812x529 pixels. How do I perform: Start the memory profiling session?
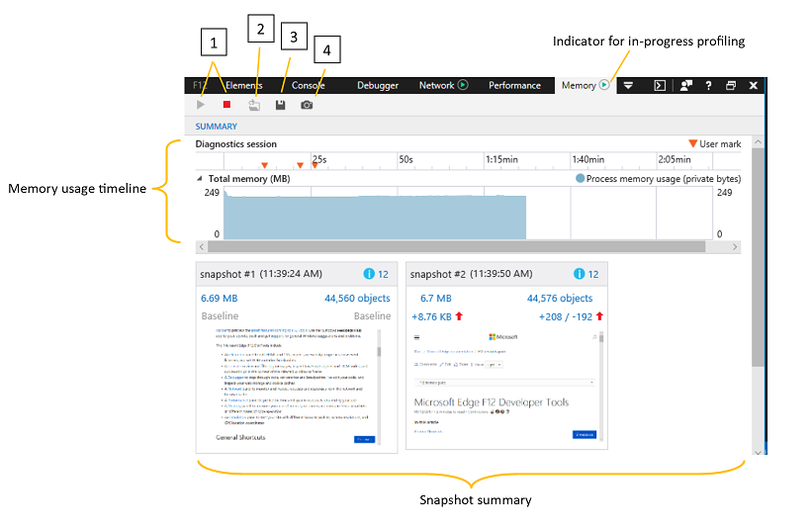pos(201,105)
